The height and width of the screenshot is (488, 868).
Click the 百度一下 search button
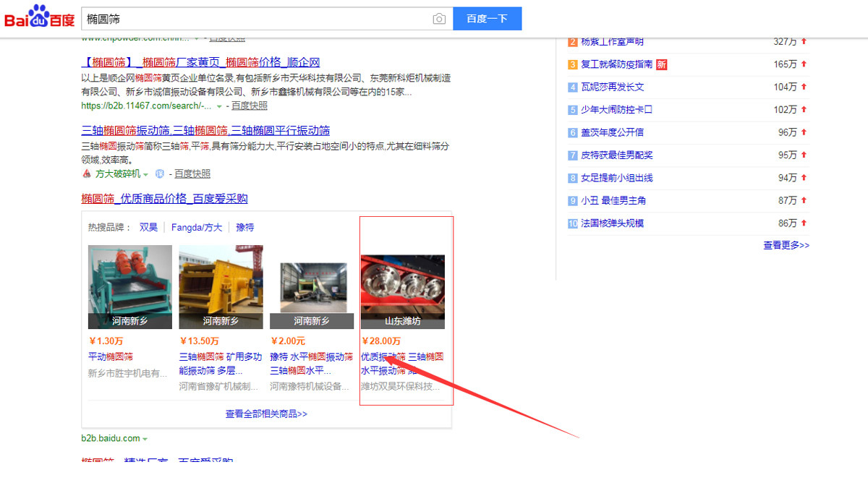pyautogui.click(x=487, y=19)
